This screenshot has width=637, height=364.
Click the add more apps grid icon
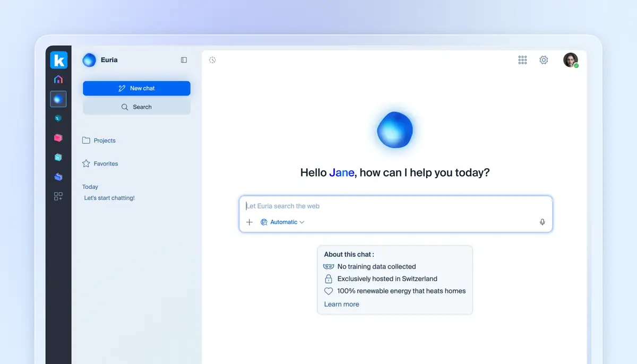click(58, 196)
